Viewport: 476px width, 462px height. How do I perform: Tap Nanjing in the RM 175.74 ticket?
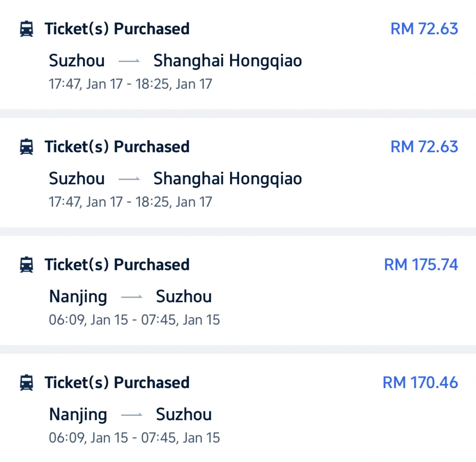78,297
